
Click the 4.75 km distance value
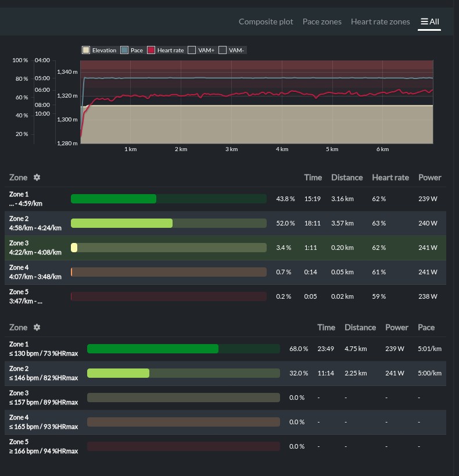click(x=356, y=349)
